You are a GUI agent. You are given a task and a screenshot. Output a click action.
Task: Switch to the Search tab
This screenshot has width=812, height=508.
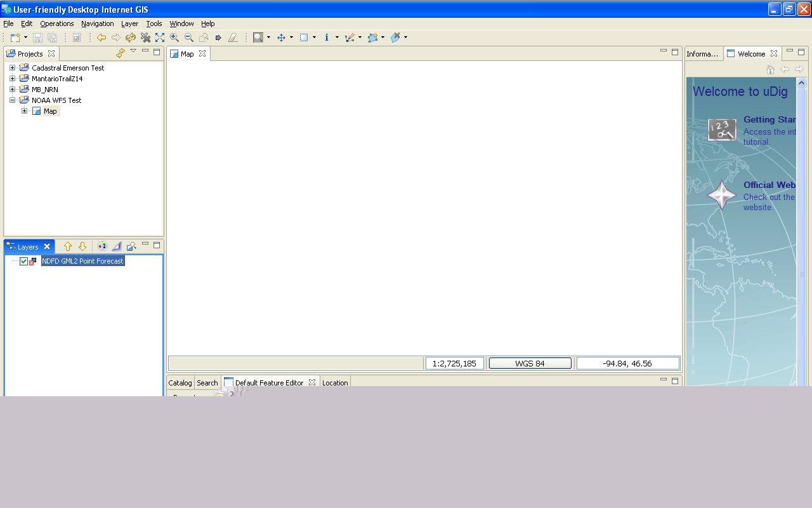pos(207,382)
